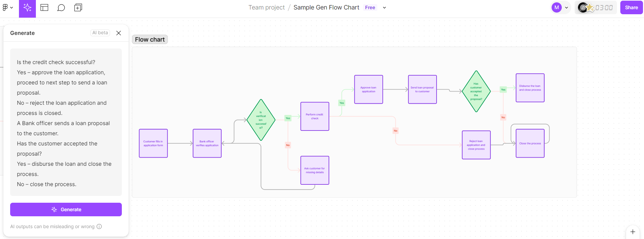Open the comment chat bubble tool
The height and width of the screenshot is (239, 644).
61,7
